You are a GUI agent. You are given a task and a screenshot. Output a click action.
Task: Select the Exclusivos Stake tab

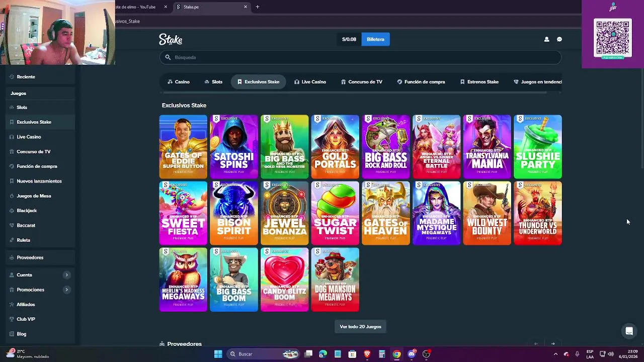pos(258,82)
